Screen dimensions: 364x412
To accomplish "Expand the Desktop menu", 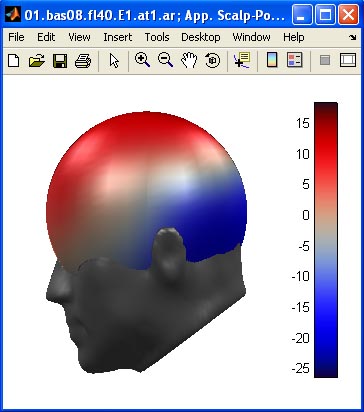I will [x=201, y=37].
